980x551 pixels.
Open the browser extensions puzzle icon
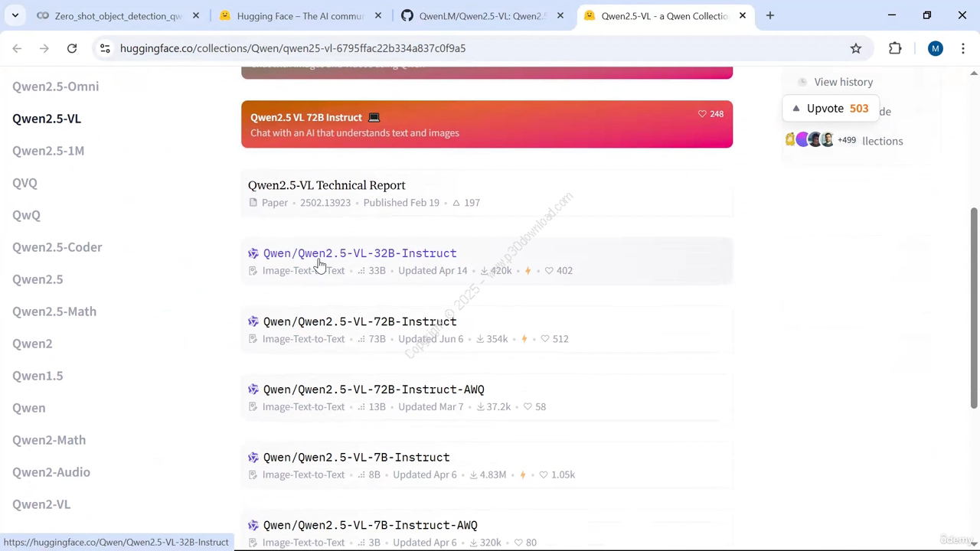click(895, 48)
